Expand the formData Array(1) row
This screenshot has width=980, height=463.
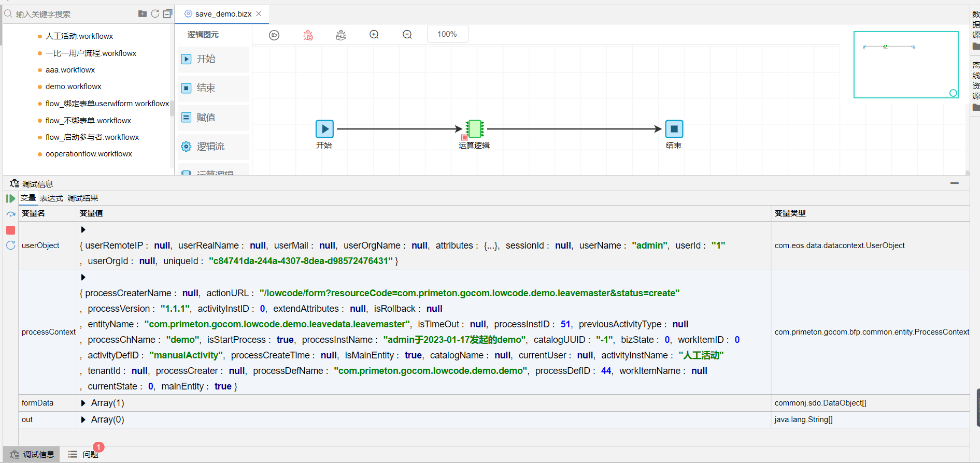pyautogui.click(x=83, y=403)
